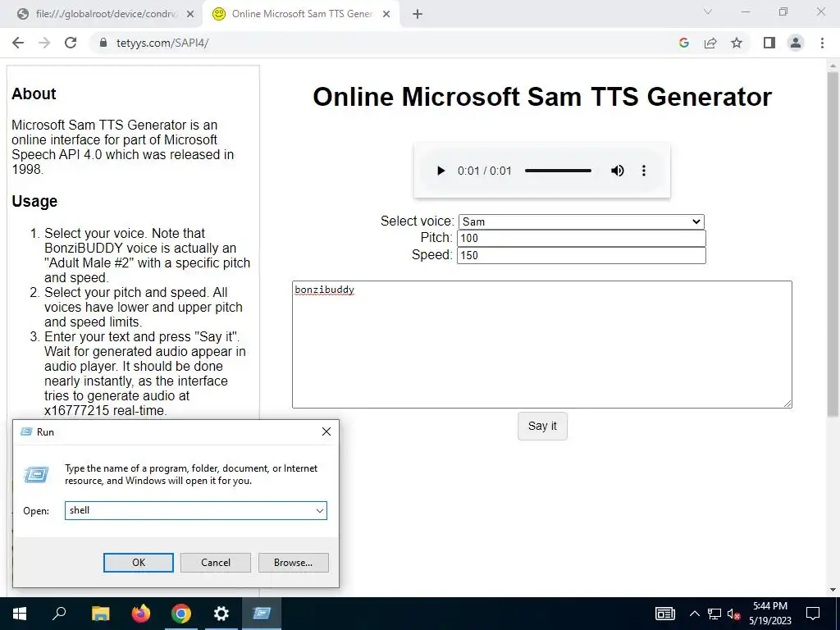This screenshot has height=630, width=840.
Task: View site information lock icon
Action: click(x=103, y=43)
